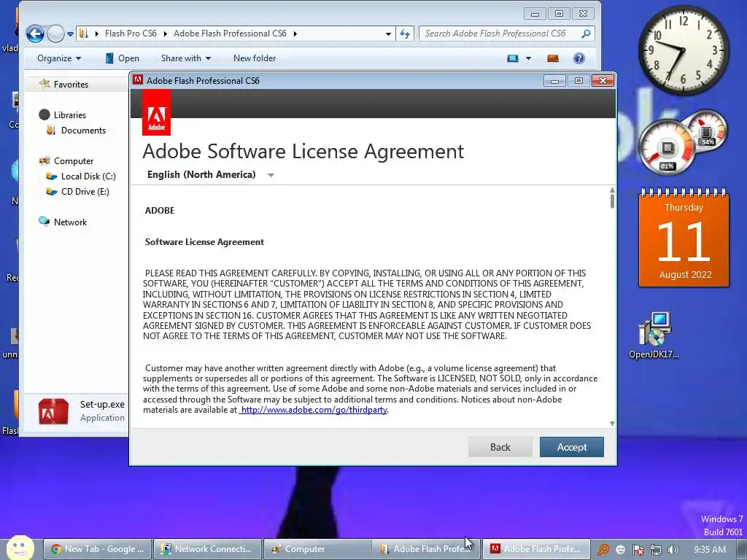Click the Action Center flag tray icon
747x560 pixels.
coord(638,550)
